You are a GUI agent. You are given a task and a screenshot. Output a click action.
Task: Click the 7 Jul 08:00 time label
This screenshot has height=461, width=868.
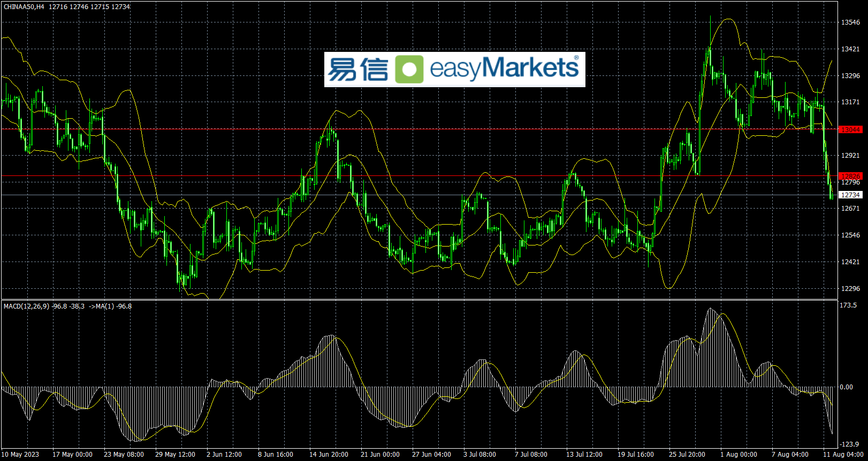[531, 455]
